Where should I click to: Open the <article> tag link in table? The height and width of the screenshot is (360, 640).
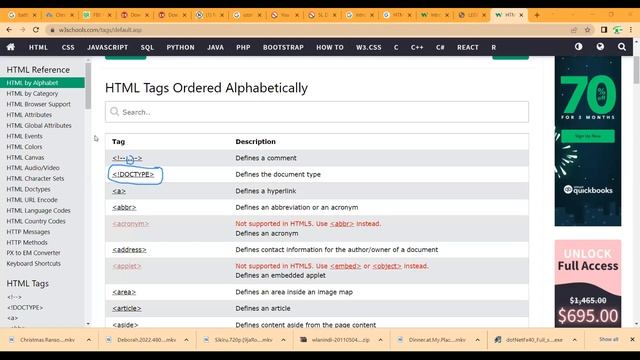tap(127, 308)
